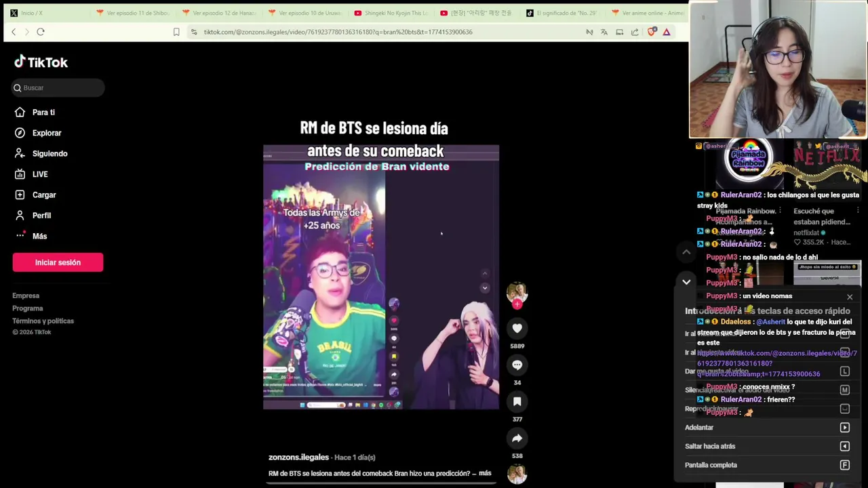Open the creator avatar above the like button
This screenshot has height=488, width=868.
517,292
